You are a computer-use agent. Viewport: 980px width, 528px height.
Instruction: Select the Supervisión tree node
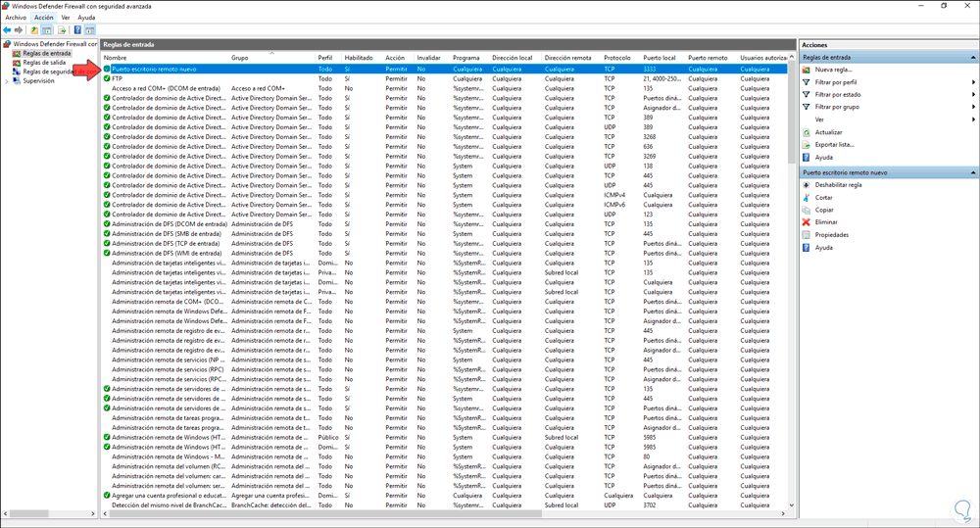click(x=38, y=80)
